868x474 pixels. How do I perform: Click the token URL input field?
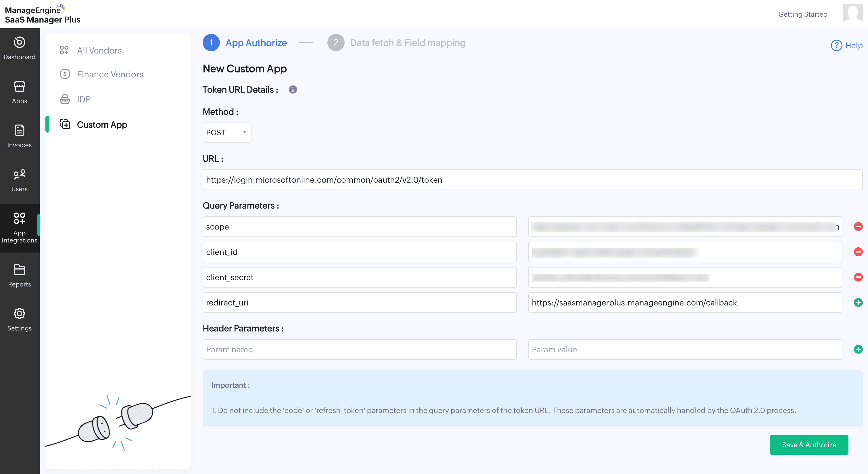[x=532, y=180]
